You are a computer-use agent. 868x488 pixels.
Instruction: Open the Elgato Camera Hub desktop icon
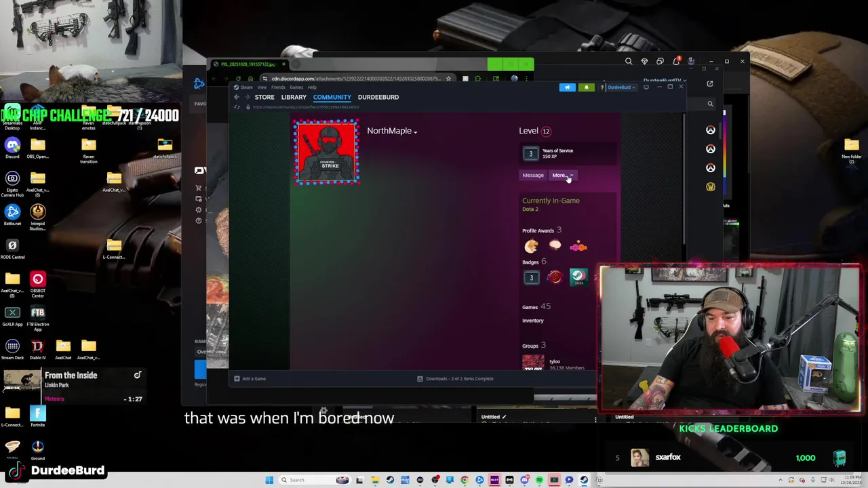tap(12, 184)
